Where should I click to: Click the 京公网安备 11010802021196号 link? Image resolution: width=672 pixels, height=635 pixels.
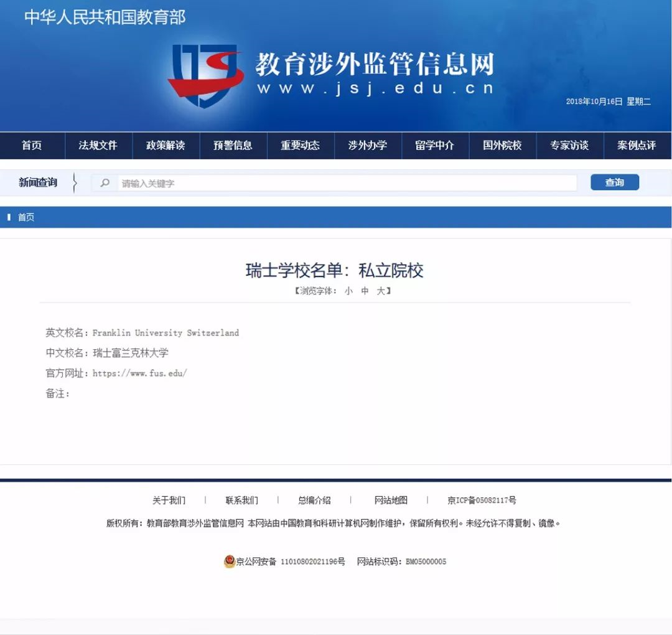(x=291, y=562)
